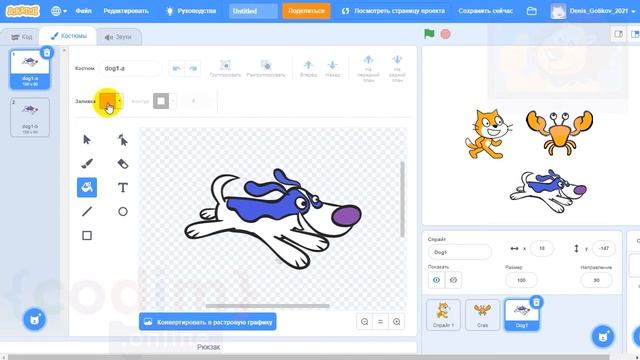The image size is (640, 360).
Task: Click the orange Поделиться button
Action: tap(306, 11)
